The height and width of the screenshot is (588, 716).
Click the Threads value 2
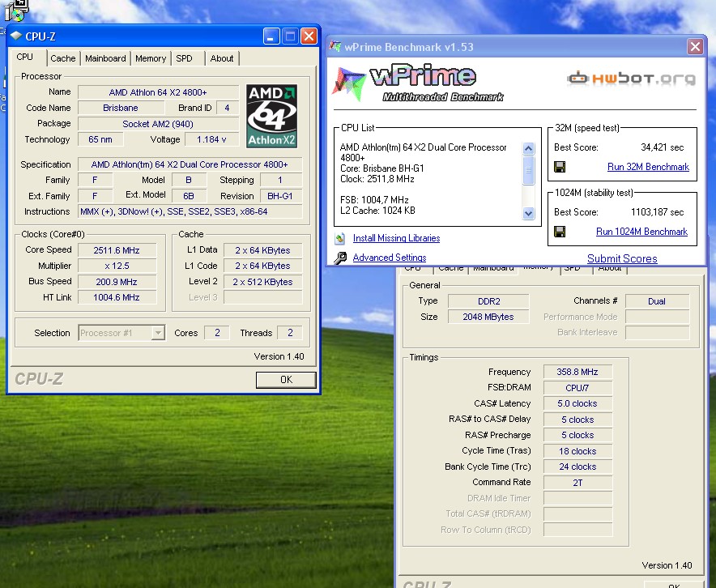click(x=290, y=333)
